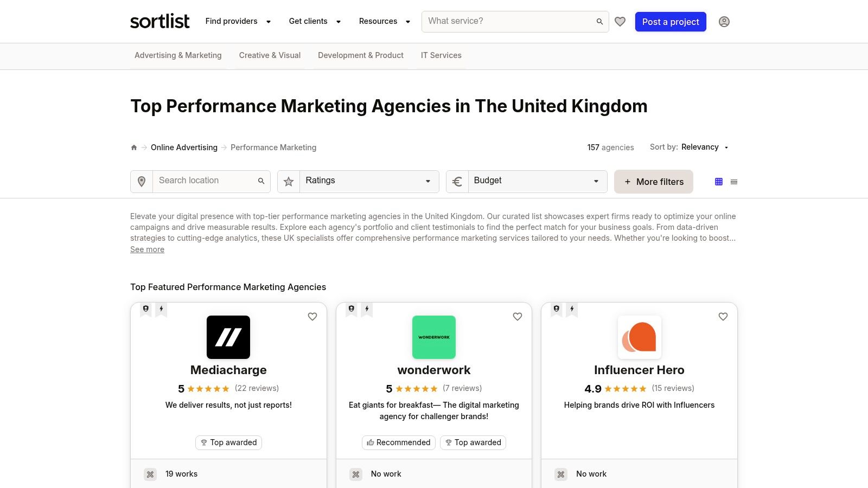Click the home breadcrumb icon
The height and width of the screenshot is (488, 868).
click(134, 147)
